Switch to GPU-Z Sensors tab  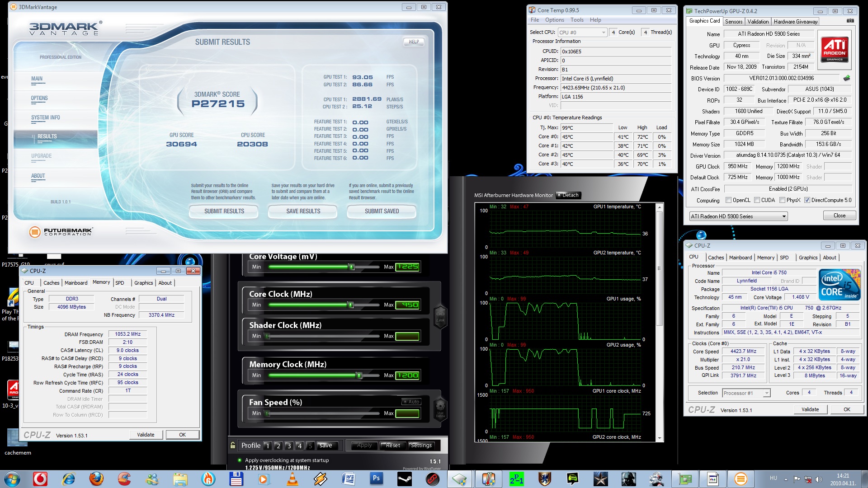[733, 22]
